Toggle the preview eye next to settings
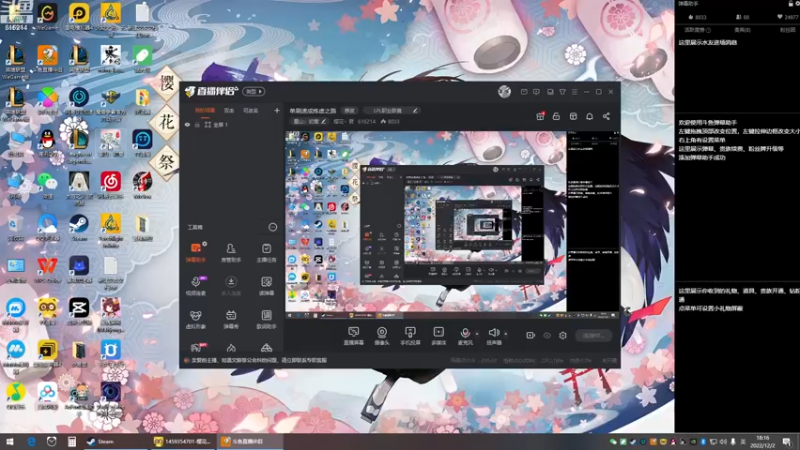800x450 pixels. coord(547,335)
